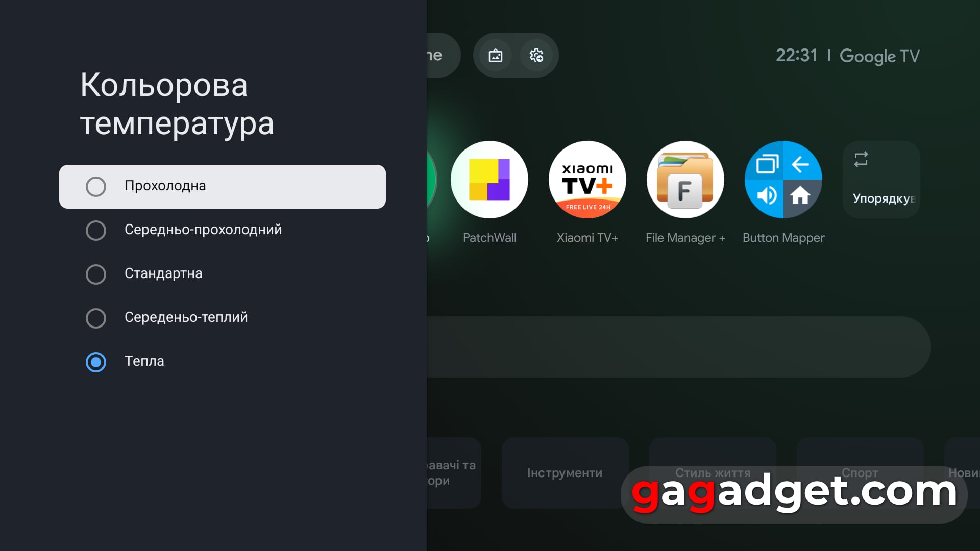Click the wide search bar on home screen
Image resolution: width=980 pixels, height=551 pixels.
pyautogui.click(x=678, y=347)
